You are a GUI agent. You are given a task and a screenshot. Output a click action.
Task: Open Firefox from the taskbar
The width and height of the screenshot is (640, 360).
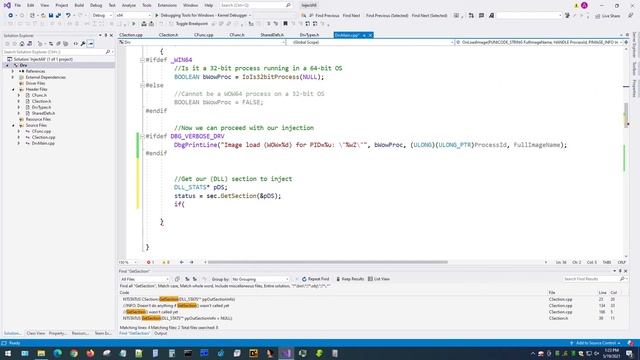90,353
